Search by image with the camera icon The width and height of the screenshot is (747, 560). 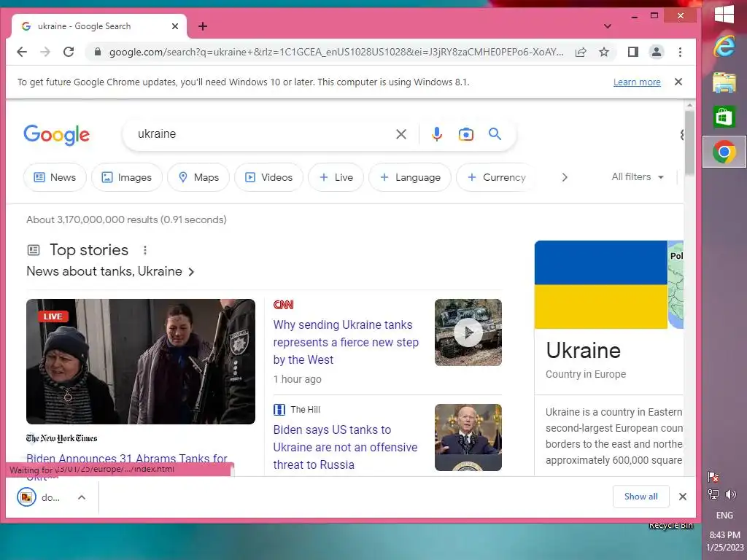pos(466,134)
